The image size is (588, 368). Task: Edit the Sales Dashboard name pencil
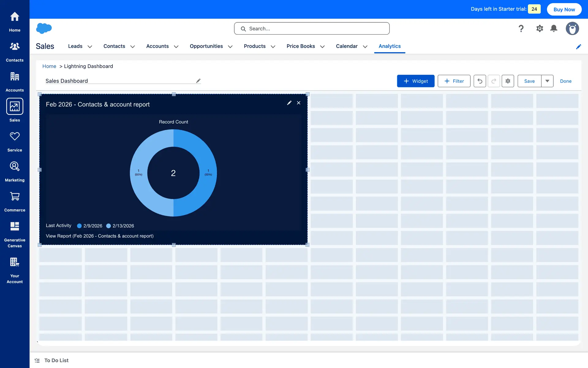[x=198, y=81]
